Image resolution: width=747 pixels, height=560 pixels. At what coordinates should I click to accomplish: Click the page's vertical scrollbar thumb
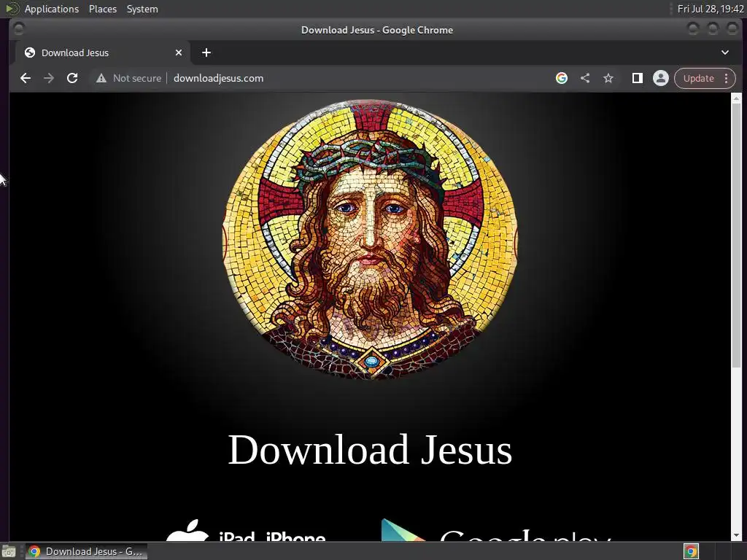(x=736, y=236)
